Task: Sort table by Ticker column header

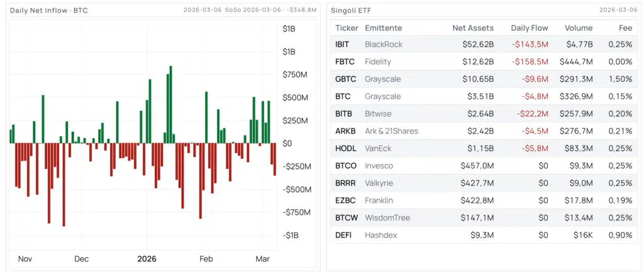Action: 347,28
